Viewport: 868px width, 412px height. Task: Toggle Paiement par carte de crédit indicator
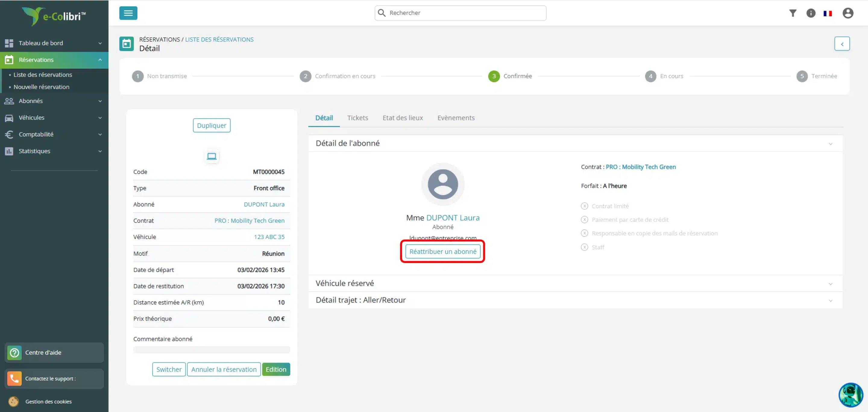coord(585,220)
